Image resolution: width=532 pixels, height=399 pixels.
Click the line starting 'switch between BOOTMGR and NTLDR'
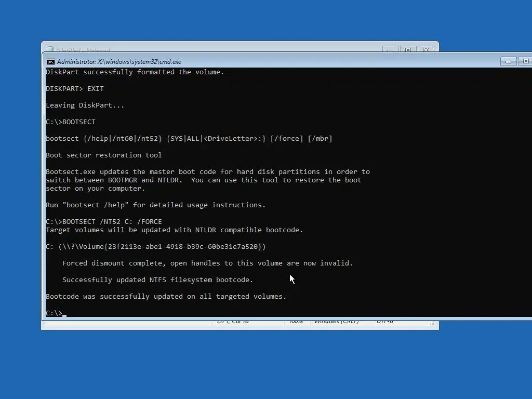[204, 180]
